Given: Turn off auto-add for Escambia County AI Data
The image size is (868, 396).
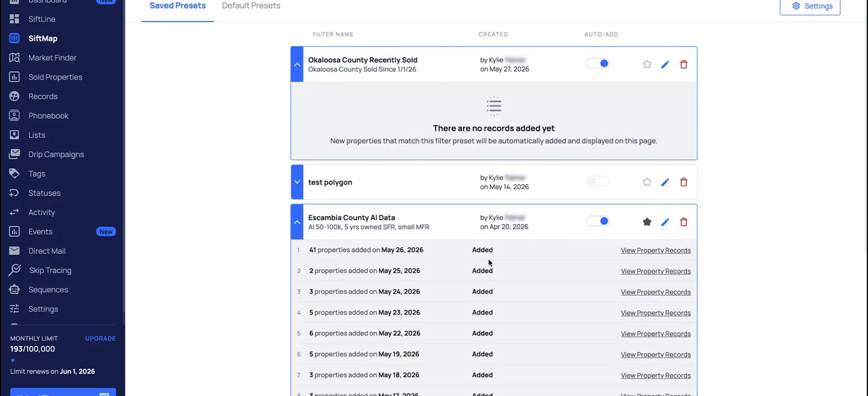Looking at the screenshot, I should pyautogui.click(x=598, y=221).
